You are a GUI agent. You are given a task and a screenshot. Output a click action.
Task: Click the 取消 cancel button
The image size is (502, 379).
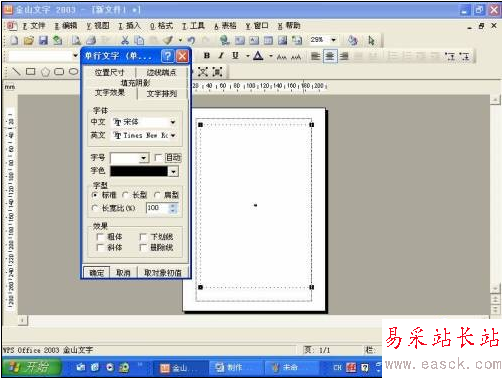(123, 273)
